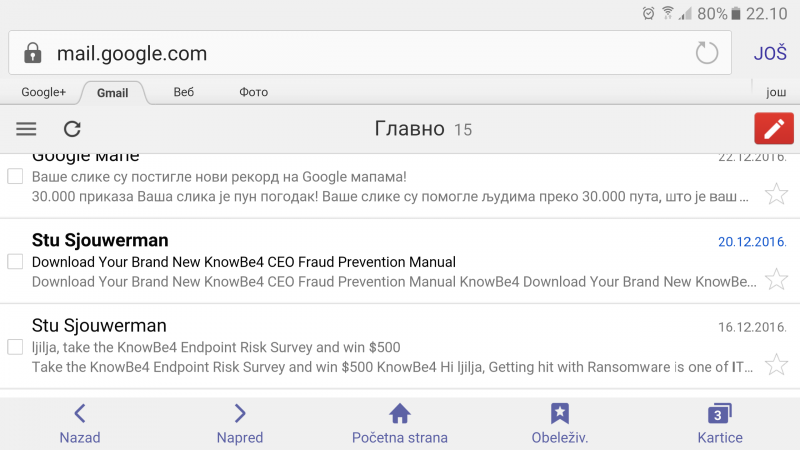
Task: Go forward with Napred button
Action: pos(240,423)
